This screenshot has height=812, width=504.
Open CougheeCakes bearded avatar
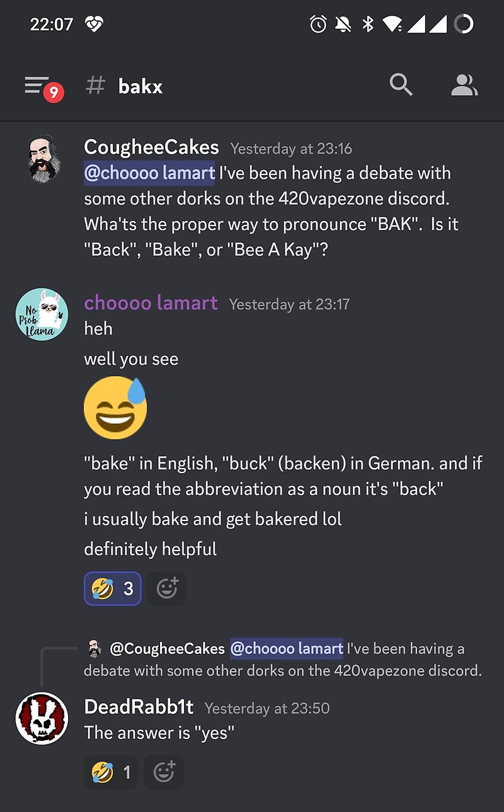pyautogui.click(x=42, y=159)
